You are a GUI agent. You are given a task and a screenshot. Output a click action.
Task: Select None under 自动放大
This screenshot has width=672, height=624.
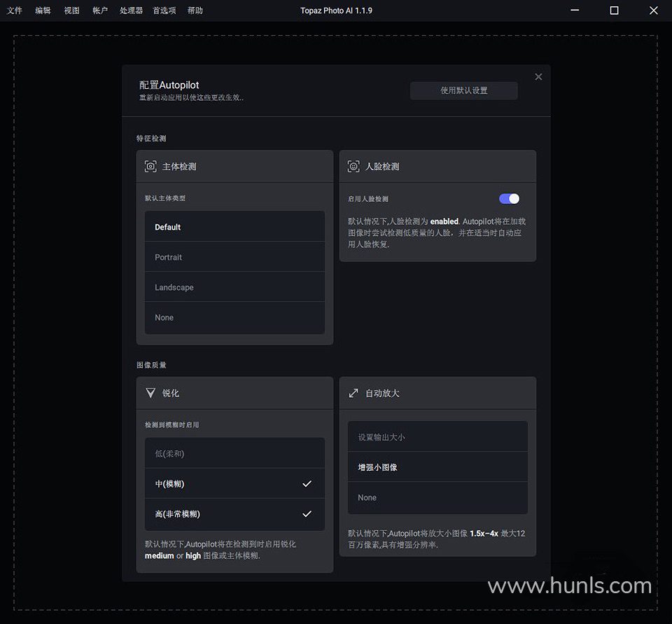[x=437, y=497]
